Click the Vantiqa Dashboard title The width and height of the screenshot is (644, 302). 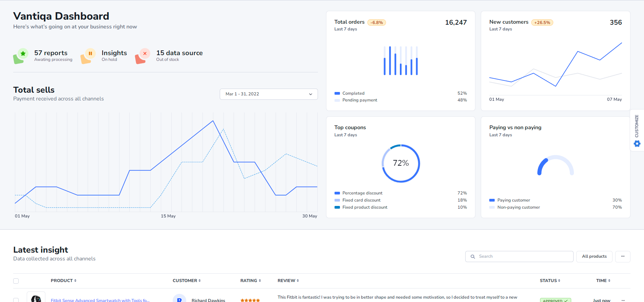[61, 16]
